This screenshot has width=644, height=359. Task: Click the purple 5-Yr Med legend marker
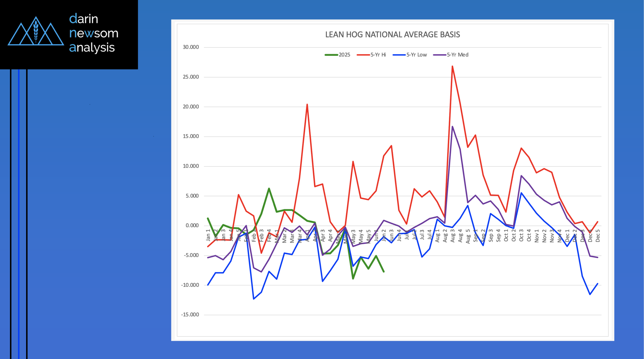coord(439,55)
